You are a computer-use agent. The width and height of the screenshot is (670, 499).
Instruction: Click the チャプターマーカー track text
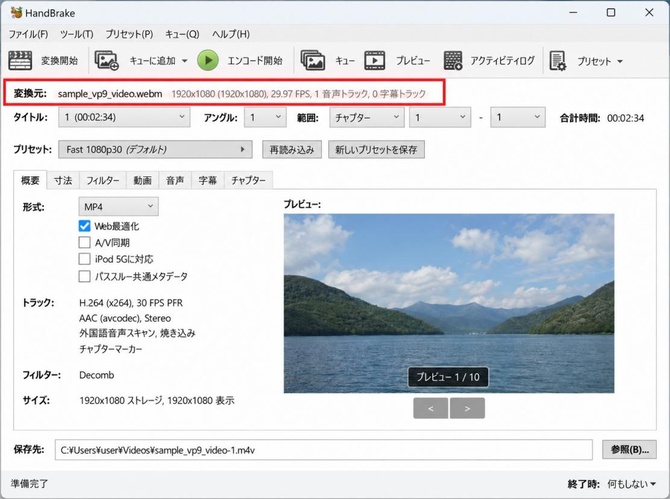[111, 349]
